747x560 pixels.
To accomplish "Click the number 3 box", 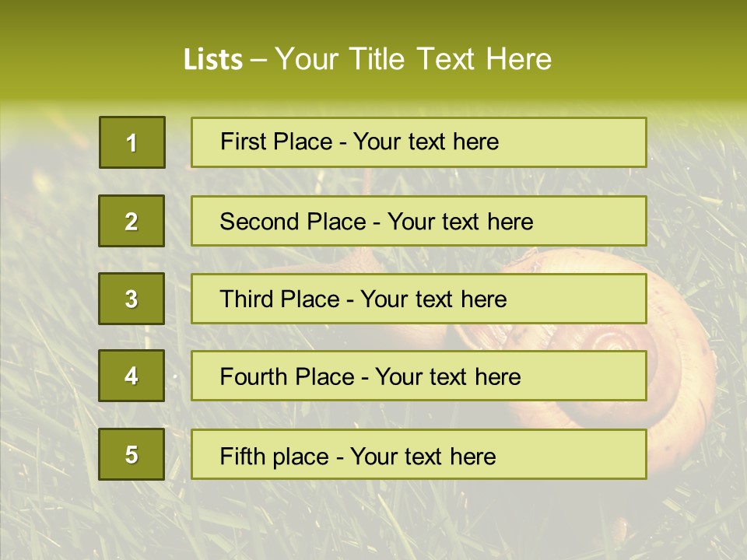I will pos(132,299).
